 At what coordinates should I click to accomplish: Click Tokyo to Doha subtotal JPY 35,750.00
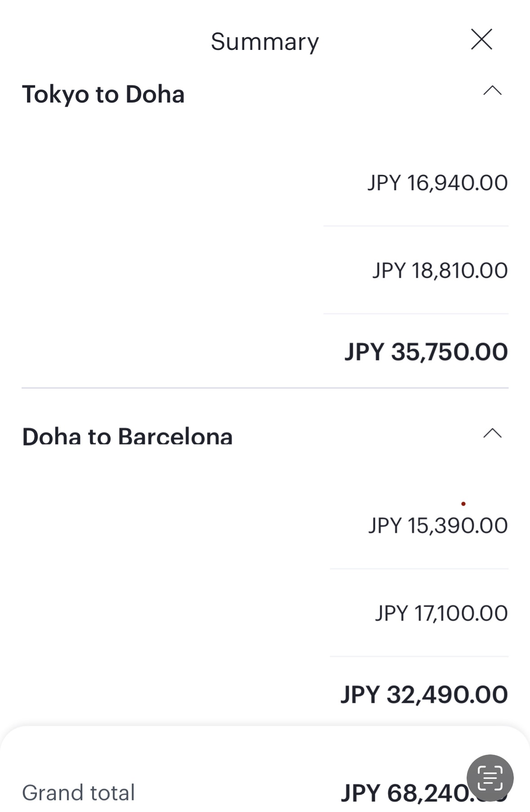[x=426, y=352]
